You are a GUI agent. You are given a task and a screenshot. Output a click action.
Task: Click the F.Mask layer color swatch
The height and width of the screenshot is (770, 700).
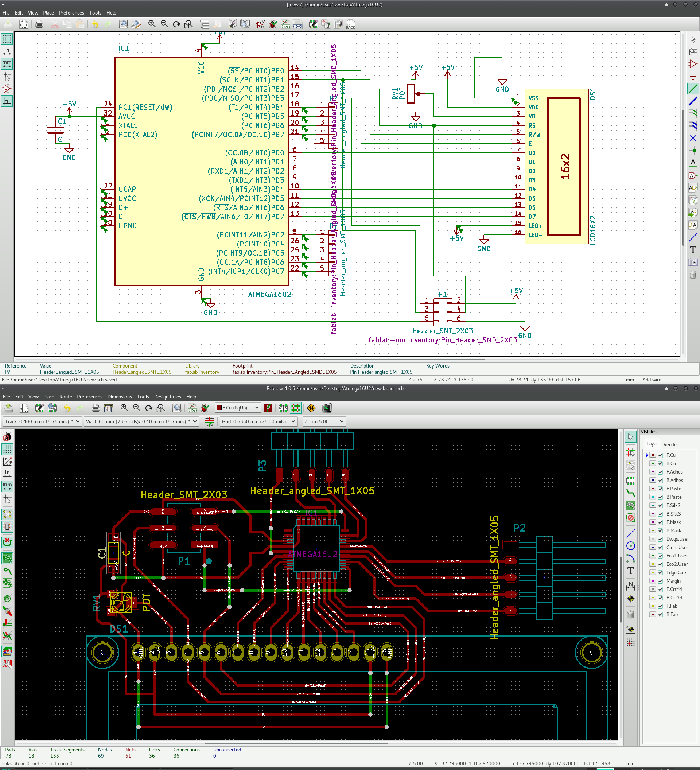(x=653, y=522)
